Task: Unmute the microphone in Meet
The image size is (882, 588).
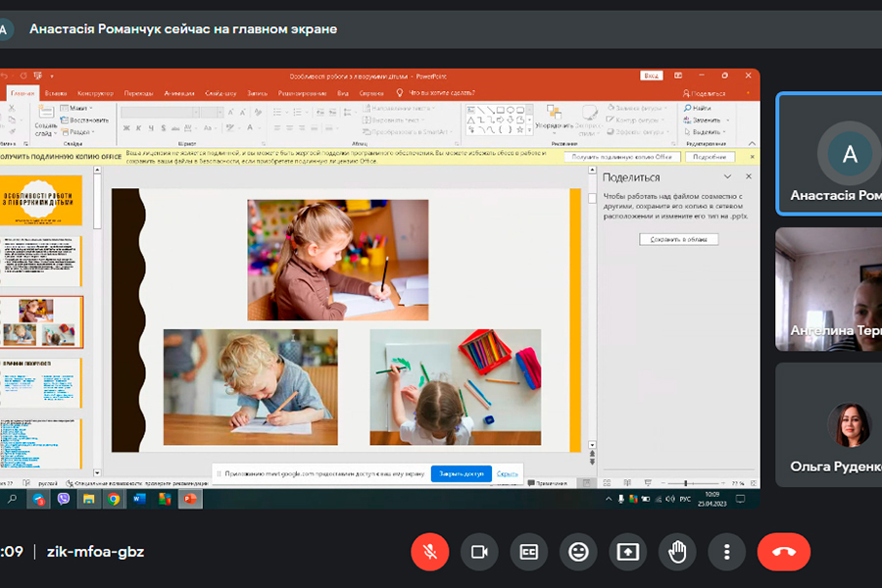Action: [429, 552]
